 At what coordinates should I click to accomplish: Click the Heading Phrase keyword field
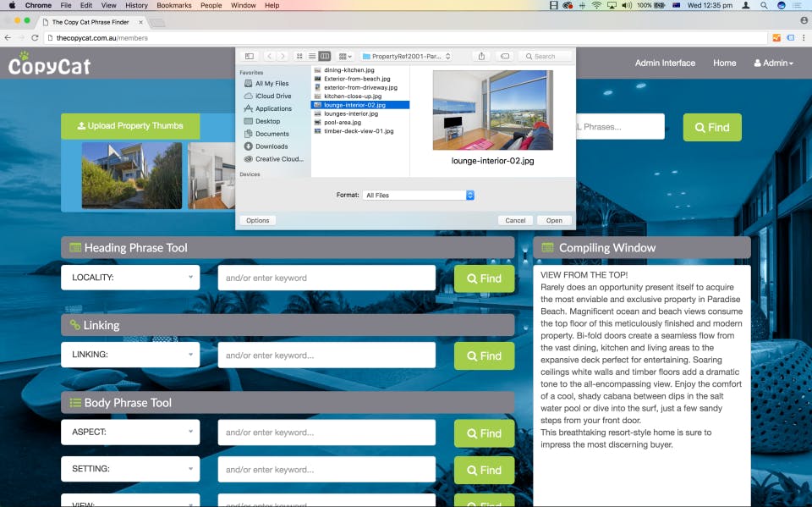[326, 278]
